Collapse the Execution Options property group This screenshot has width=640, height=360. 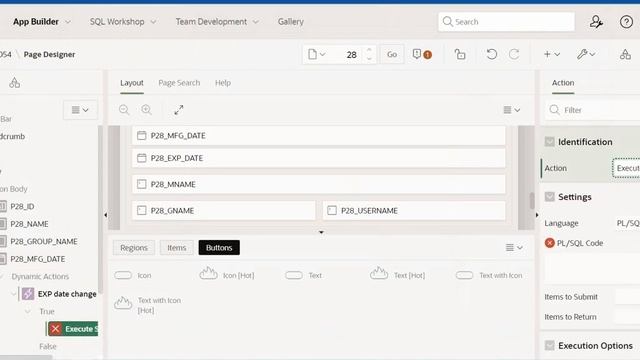pos(549,346)
